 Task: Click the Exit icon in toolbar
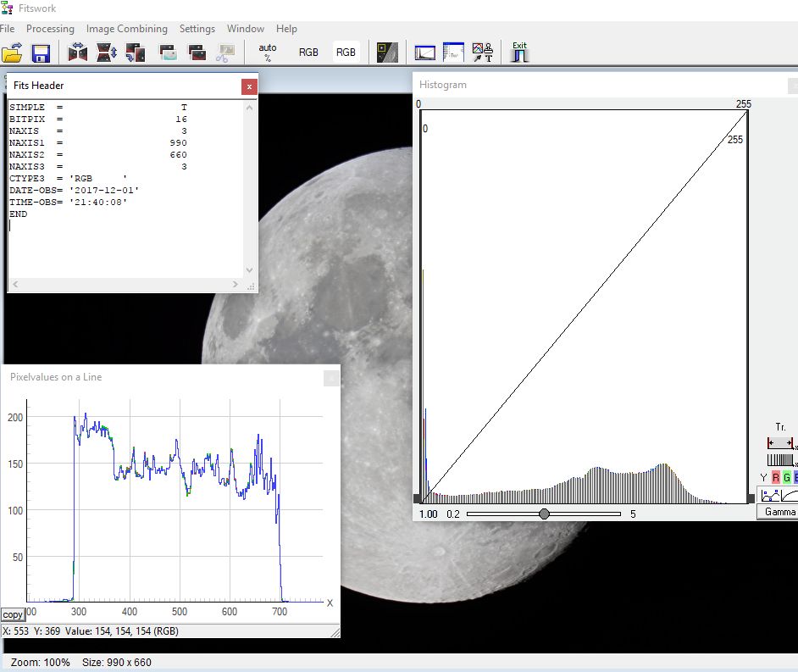519,53
